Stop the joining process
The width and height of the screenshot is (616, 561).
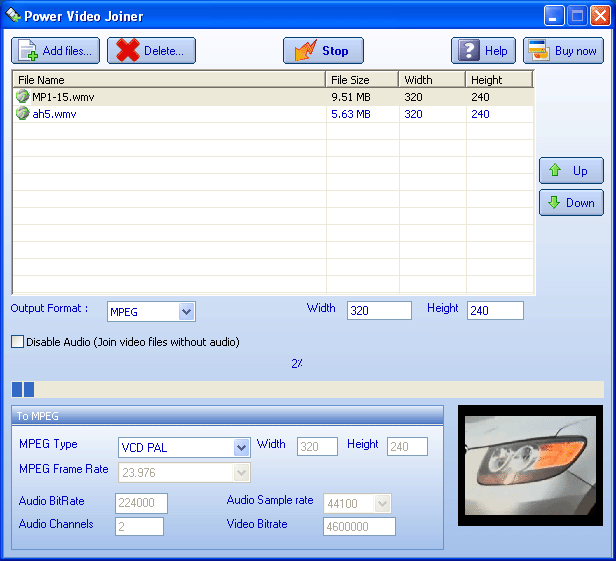click(x=323, y=51)
